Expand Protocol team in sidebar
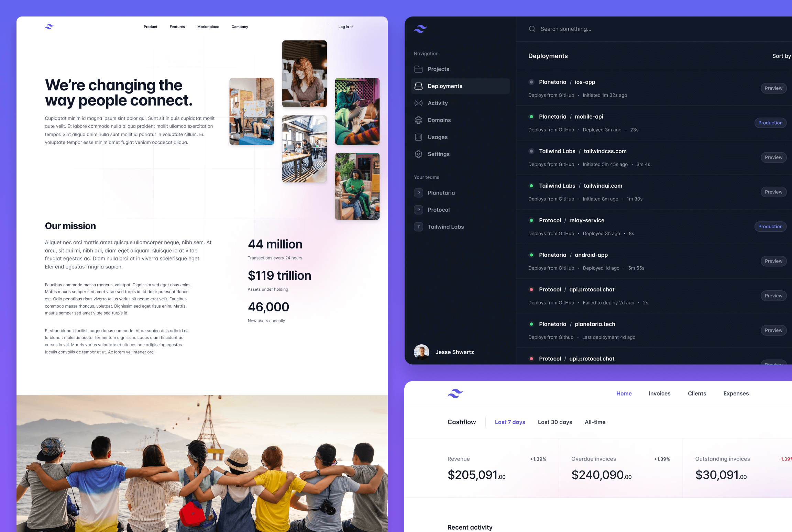This screenshot has width=792, height=532. (x=438, y=210)
